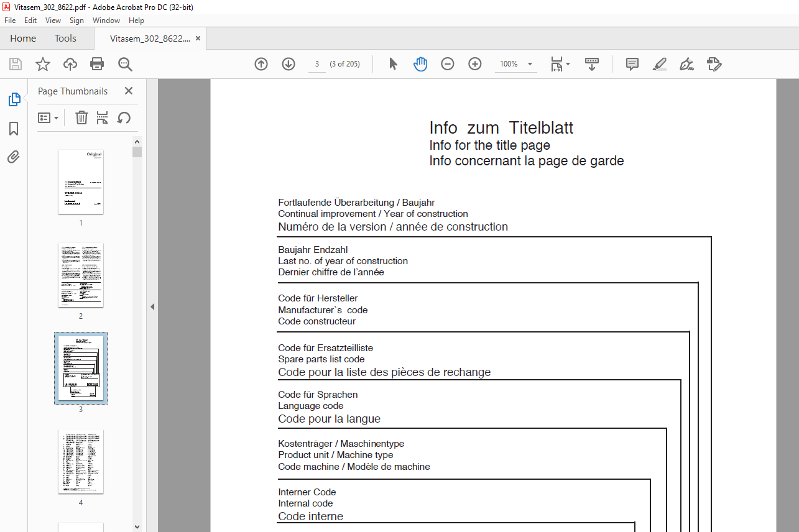Click the 'Language code' text

311,406
